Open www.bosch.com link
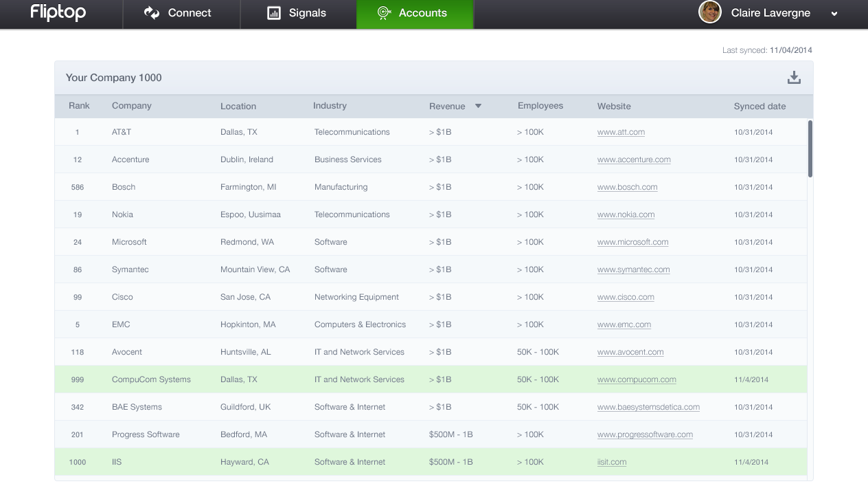The width and height of the screenshot is (868, 486). (627, 187)
